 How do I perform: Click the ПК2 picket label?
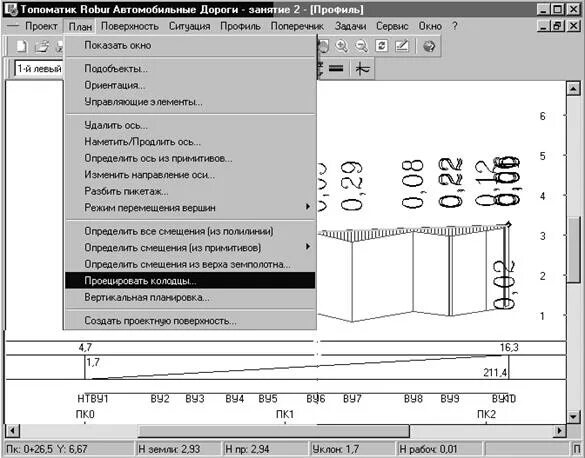pos(487,414)
